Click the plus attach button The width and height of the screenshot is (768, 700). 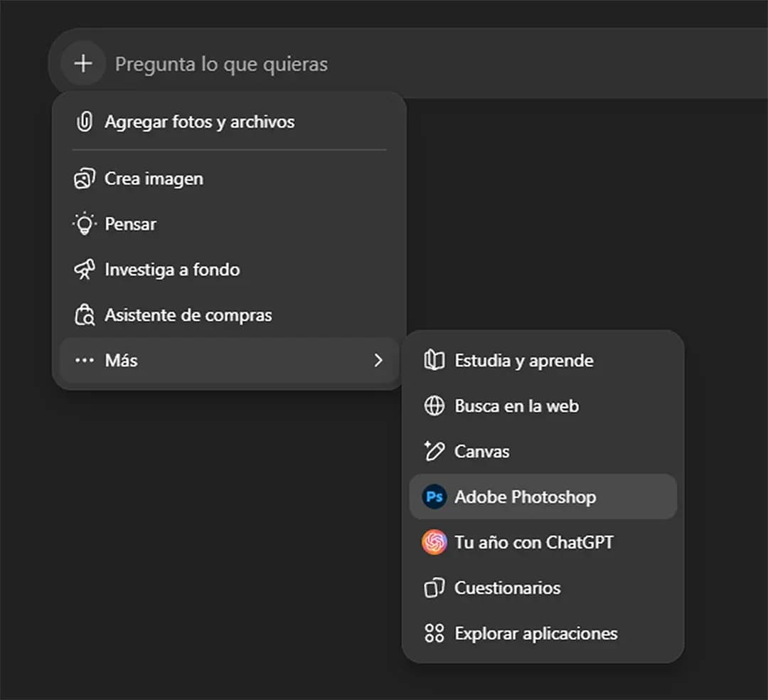click(83, 64)
